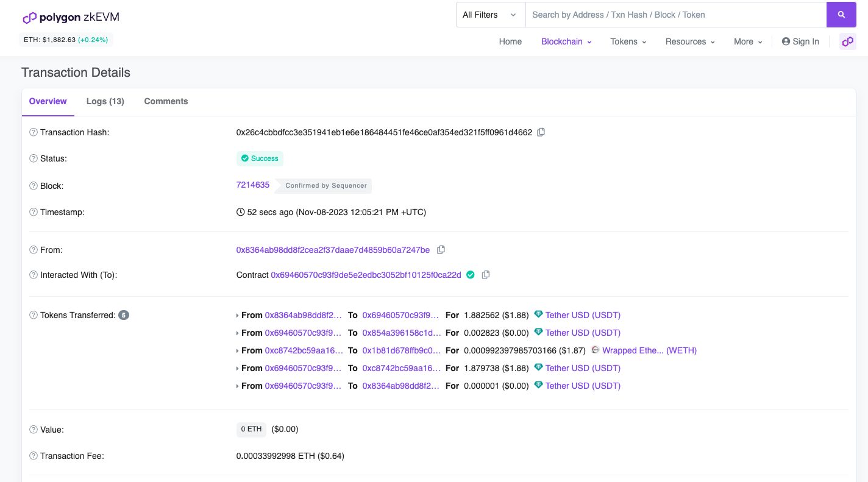Image resolution: width=868 pixels, height=482 pixels.
Task: Open sender 0xc8742bc59aa16... in WETH row
Action: point(304,350)
